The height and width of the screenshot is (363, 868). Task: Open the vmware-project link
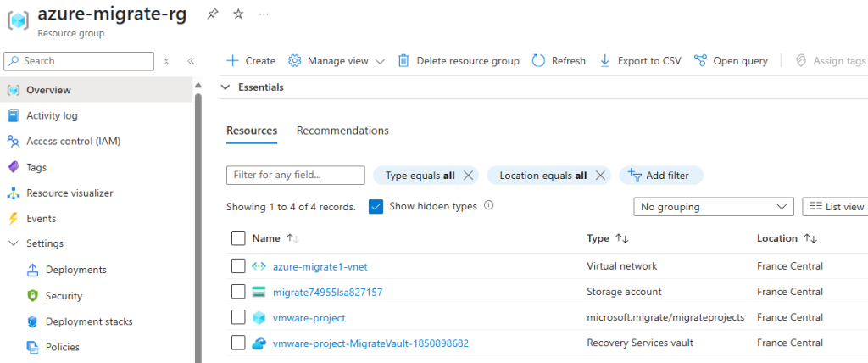point(309,318)
